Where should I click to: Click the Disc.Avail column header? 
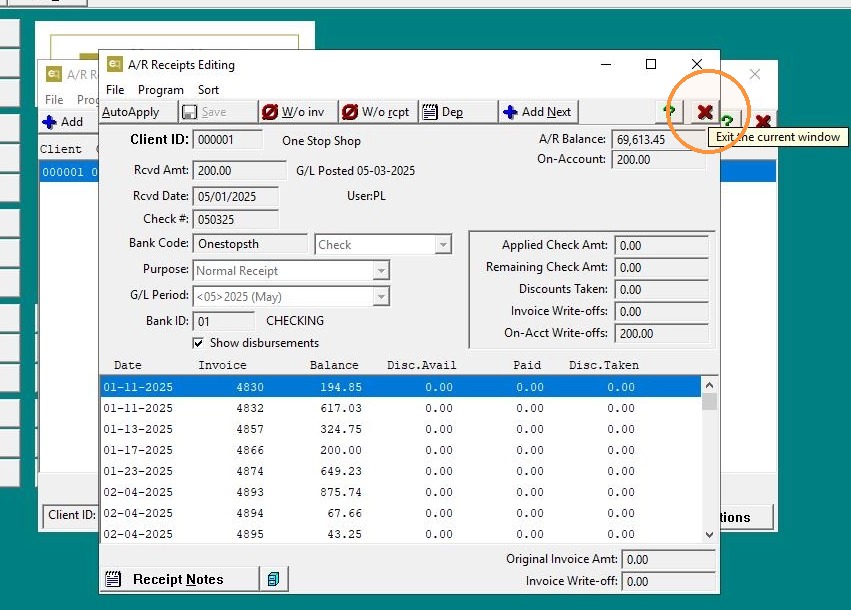tap(422, 365)
